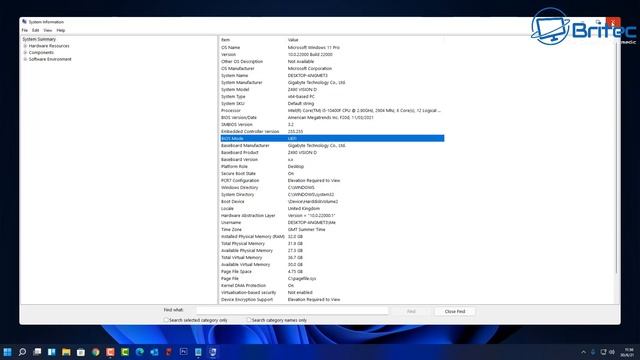The image size is (640, 360).
Task: Open Microsoft Store taskbar icon
Action: point(81,352)
